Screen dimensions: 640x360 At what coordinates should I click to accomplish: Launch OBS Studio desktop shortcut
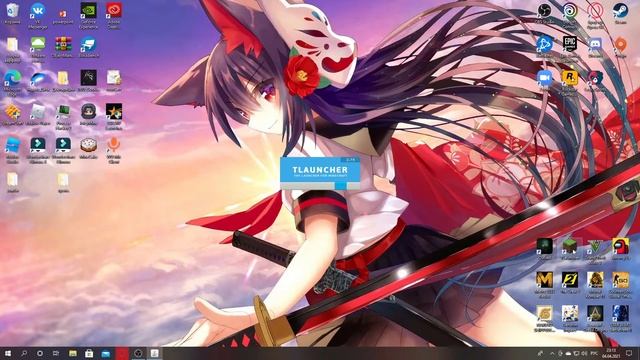point(544,11)
